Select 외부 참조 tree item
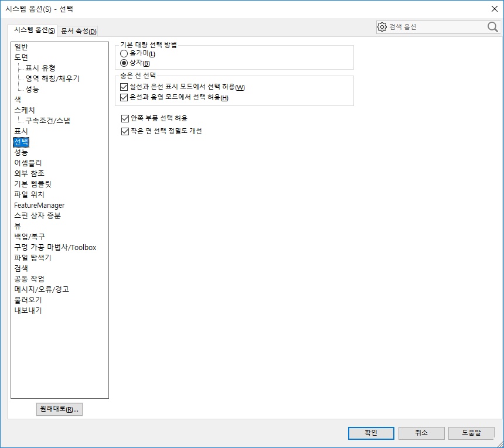The width and height of the screenshot is (504, 448). tap(29, 173)
